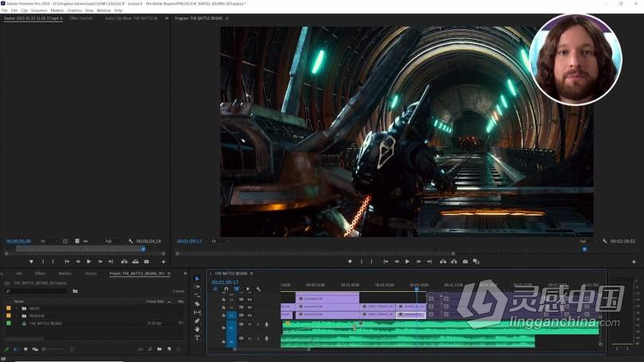
Task: Sort by Frame Rate column header
Action: click(x=155, y=302)
